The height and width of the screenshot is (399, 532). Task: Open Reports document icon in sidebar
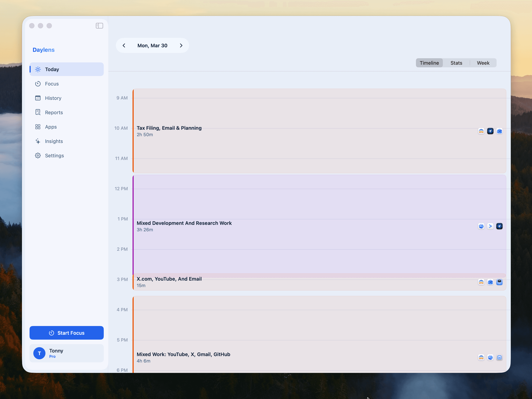click(38, 113)
